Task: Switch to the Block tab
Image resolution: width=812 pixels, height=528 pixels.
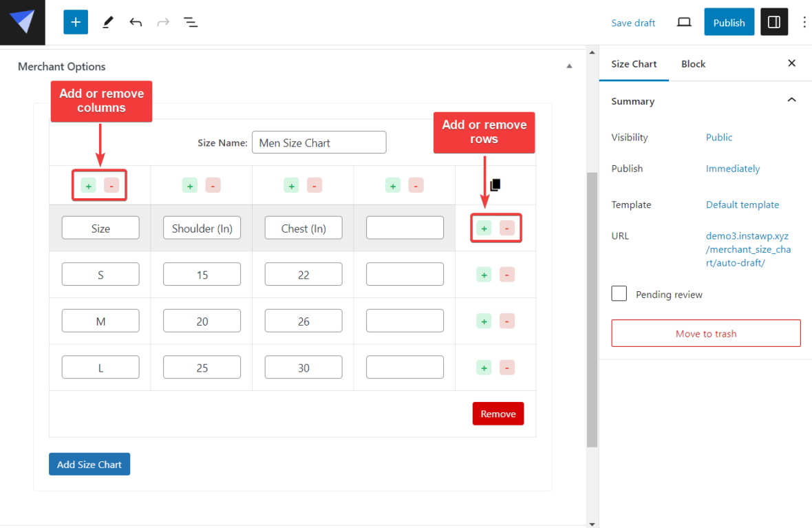Action: click(x=693, y=63)
